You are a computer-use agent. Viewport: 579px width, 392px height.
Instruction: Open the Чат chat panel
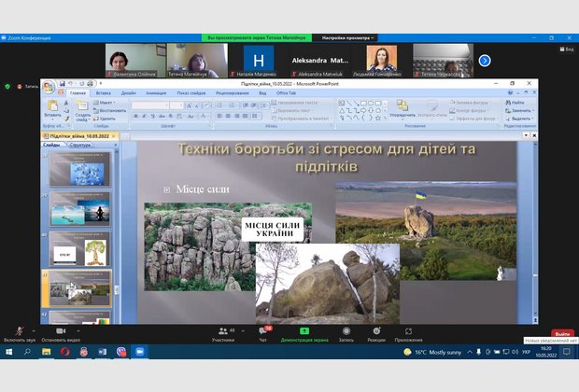click(262, 331)
